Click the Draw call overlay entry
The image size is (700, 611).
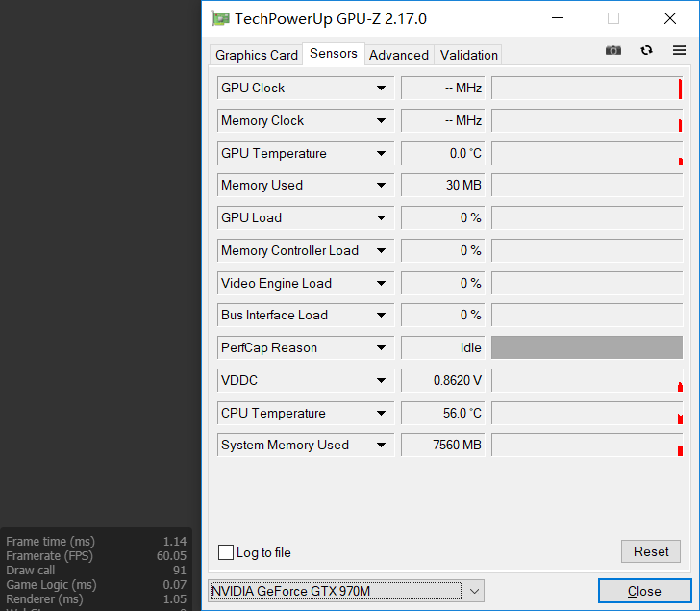coord(96,571)
